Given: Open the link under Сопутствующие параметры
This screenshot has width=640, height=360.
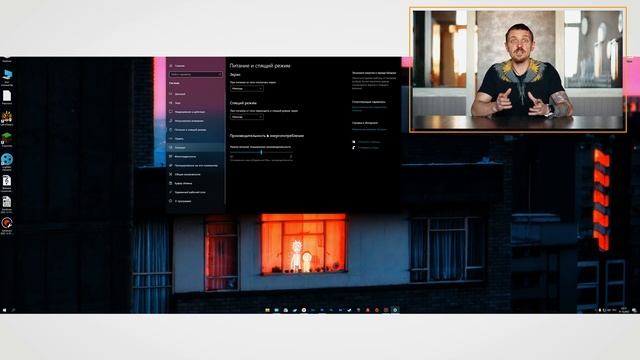Looking at the screenshot, I should 369,109.
